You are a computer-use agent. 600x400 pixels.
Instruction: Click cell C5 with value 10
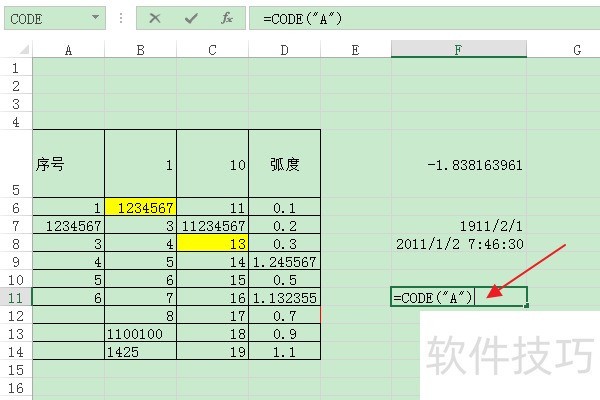click(x=212, y=164)
